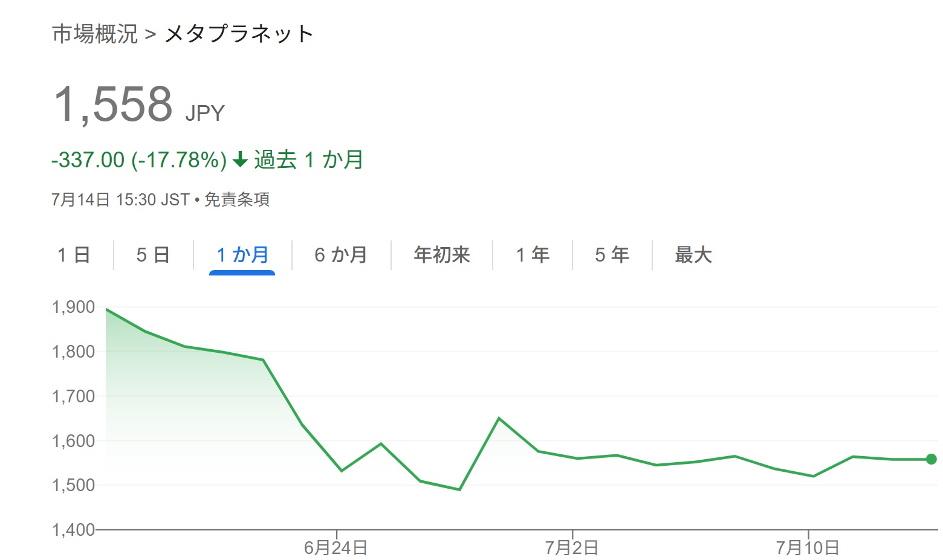
Task: Switch to the 最大 range tab
Action: pyautogui.click(x=693, y=255)
